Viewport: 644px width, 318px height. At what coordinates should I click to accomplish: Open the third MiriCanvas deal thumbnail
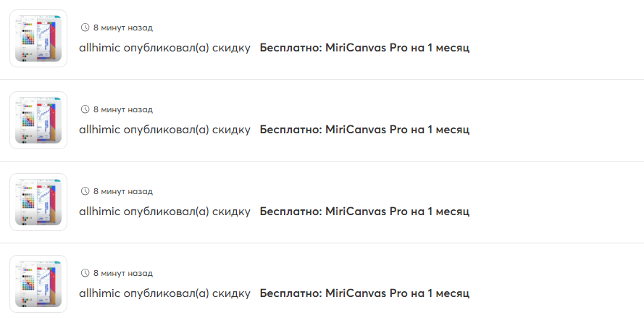pos(38,202)
